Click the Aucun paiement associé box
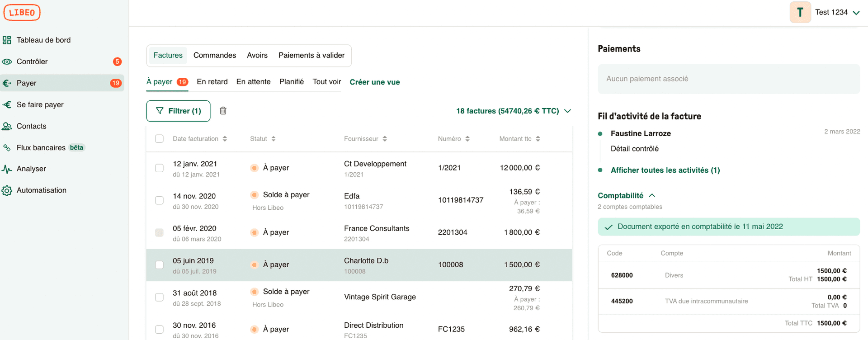Viewport: 868px width, 340px height. [x=729, y=79]
